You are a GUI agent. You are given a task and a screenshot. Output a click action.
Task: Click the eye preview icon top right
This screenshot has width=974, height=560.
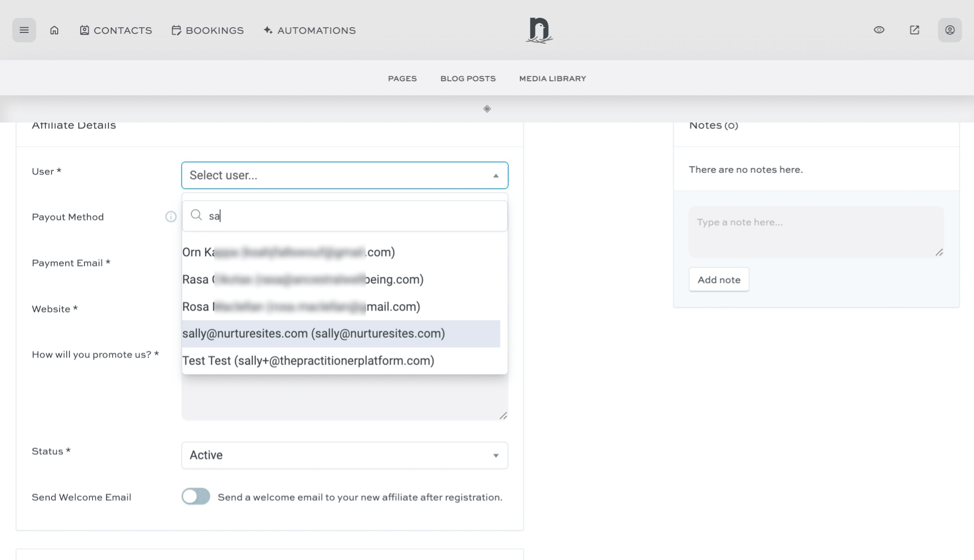click(879, 30)
